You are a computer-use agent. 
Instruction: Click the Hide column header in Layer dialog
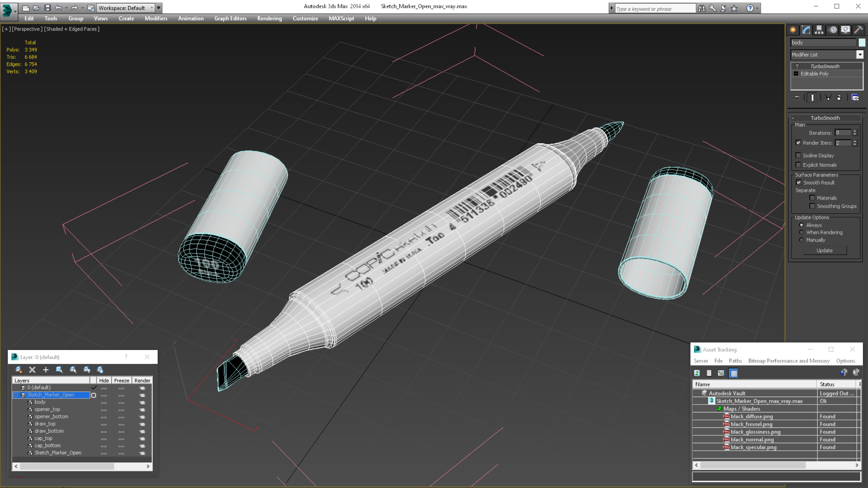click(104, 380)
